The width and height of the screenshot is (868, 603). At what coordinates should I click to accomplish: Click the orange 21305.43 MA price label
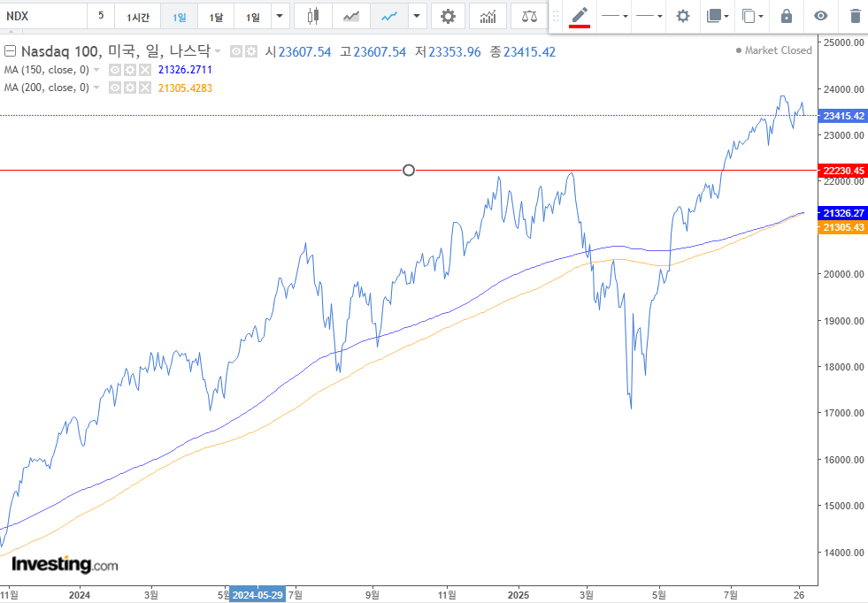(842, 227)
